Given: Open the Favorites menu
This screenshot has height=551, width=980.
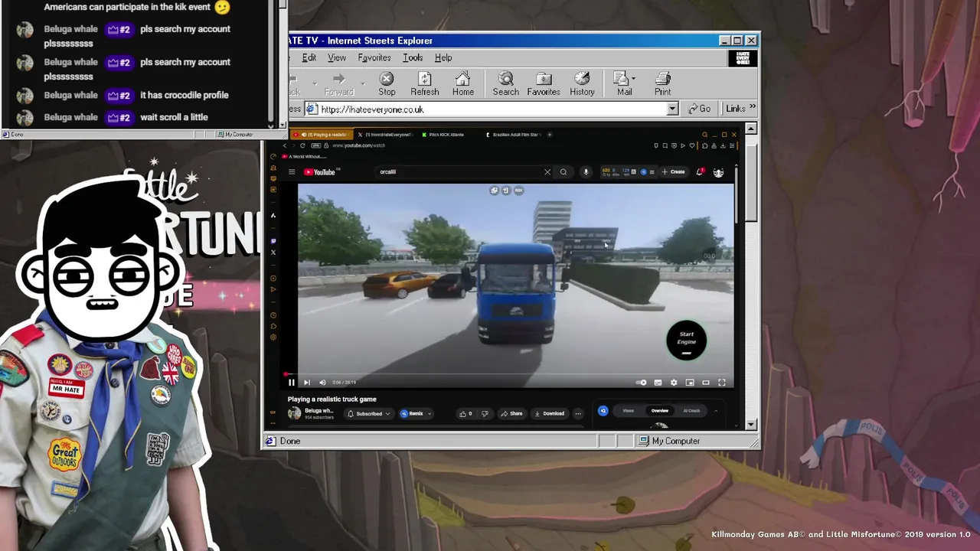Looking at the screenshot, I should (x=374, y=58).
